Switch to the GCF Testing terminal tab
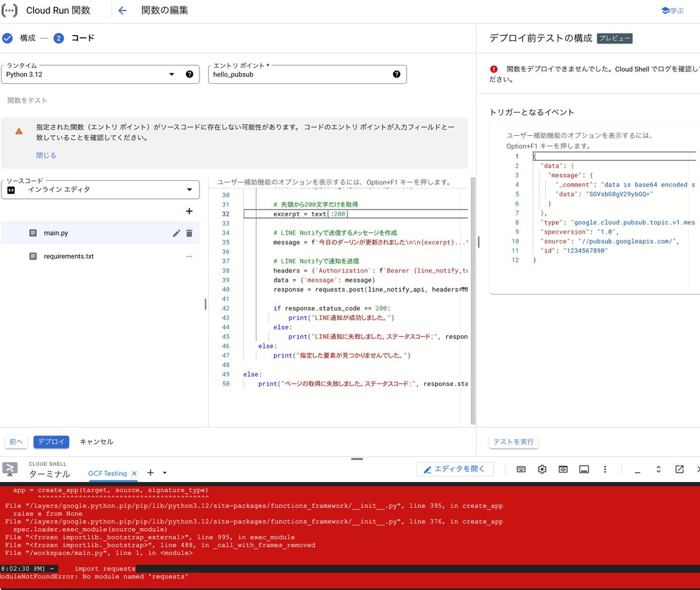This screenshot has width=700, height=590. coord(107,474)
